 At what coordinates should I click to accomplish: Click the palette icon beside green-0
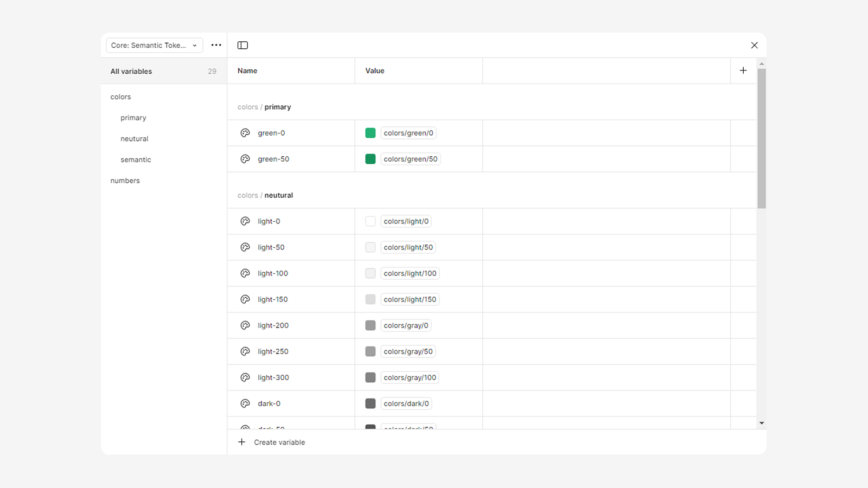tap(245, 133)
